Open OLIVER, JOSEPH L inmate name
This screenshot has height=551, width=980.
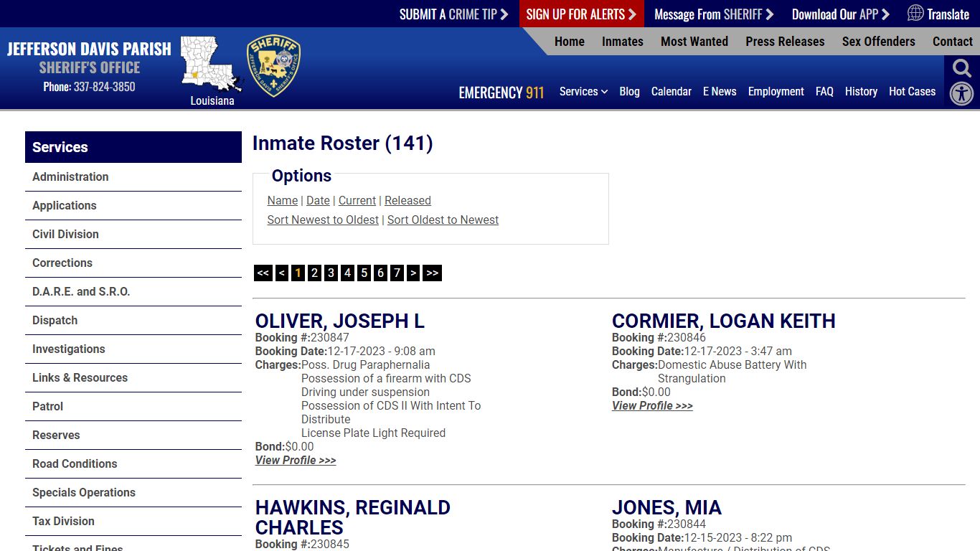pos(340,321)
